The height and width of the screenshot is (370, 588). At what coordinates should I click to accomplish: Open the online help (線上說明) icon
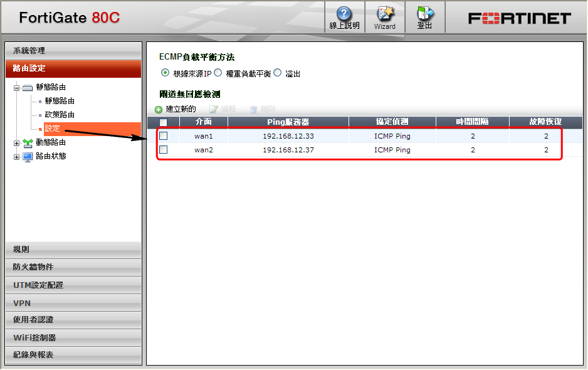pos(344,14)
